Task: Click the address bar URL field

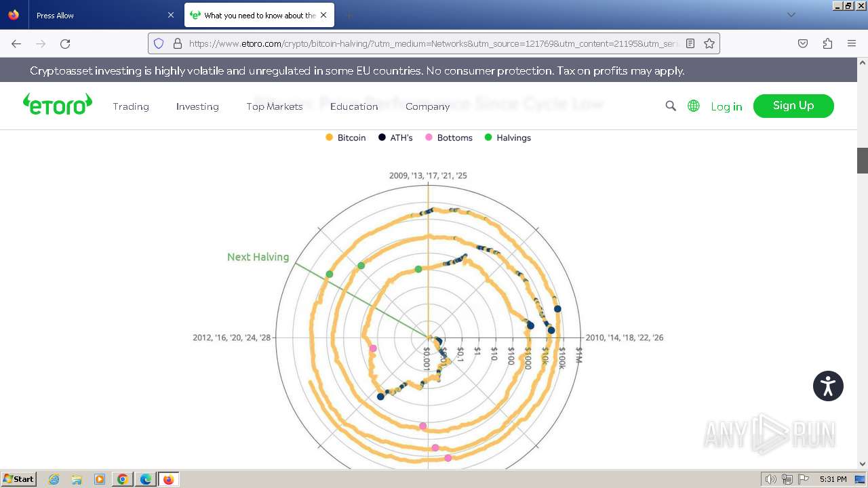Action: click(x=434, y=43)
